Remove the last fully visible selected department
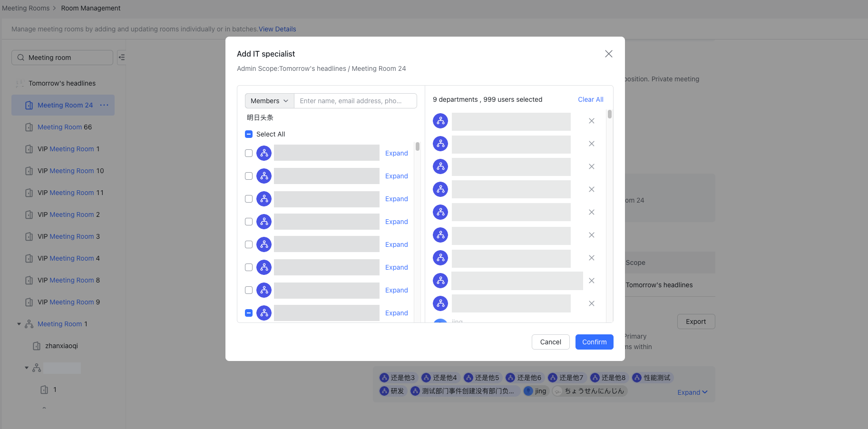 (591, 303)
